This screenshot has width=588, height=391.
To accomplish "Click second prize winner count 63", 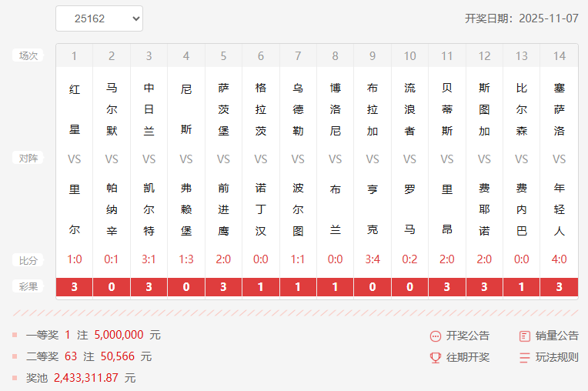I will click(x=71, y=356).
